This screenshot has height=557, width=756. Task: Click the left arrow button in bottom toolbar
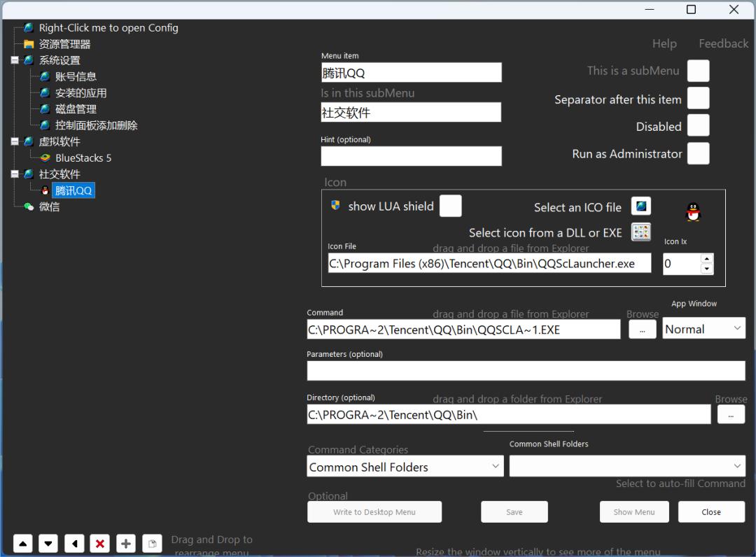tap(74, 544)
